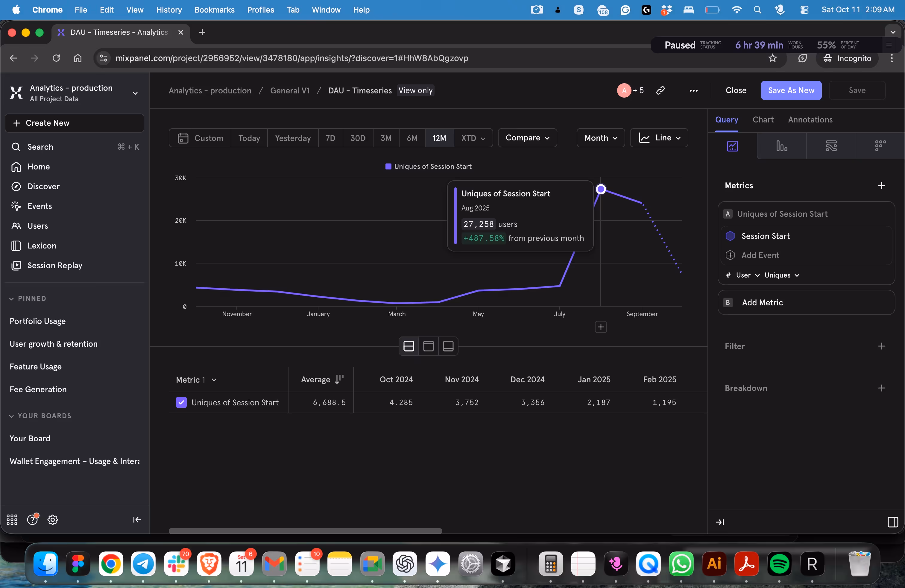905x588 pixels.
Task: Open the Line chart type dropdown
Action: pyautogui.click(x=659, y=138)
